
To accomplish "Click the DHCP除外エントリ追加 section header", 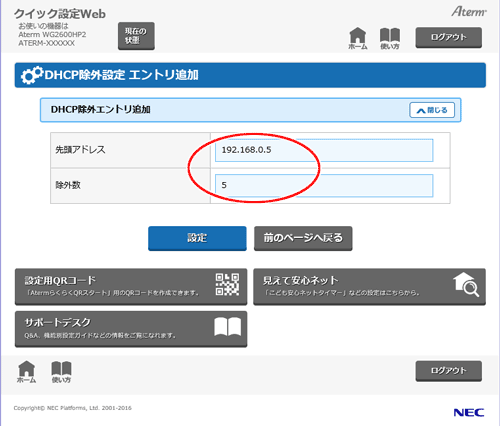I will click(x=251, y=110).
